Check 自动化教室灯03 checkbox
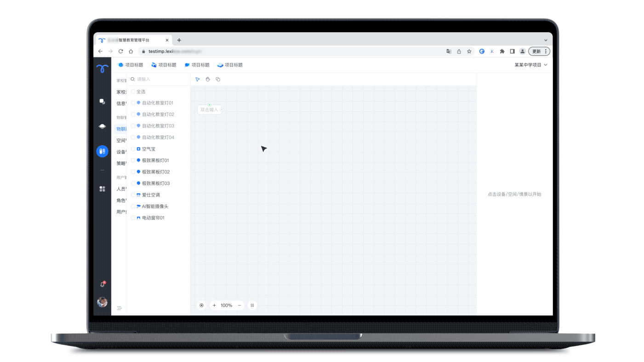 (133, 126)
